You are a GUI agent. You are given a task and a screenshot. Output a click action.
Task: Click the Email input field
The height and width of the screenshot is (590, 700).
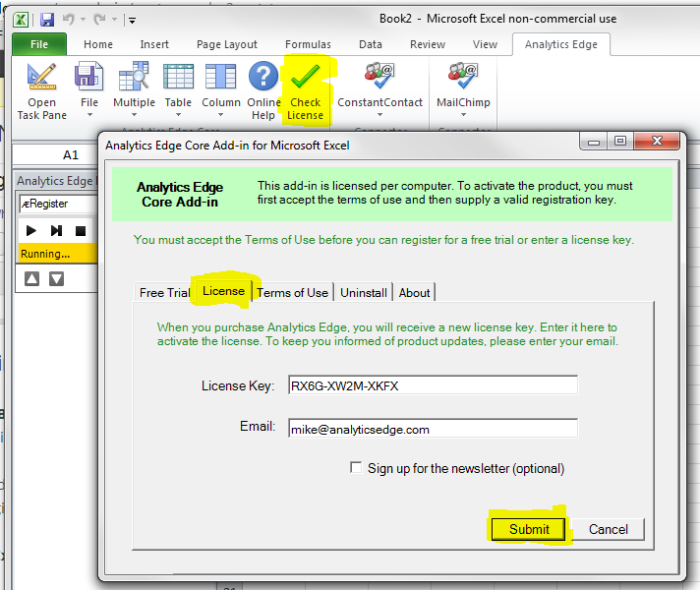tap(433, 429)
